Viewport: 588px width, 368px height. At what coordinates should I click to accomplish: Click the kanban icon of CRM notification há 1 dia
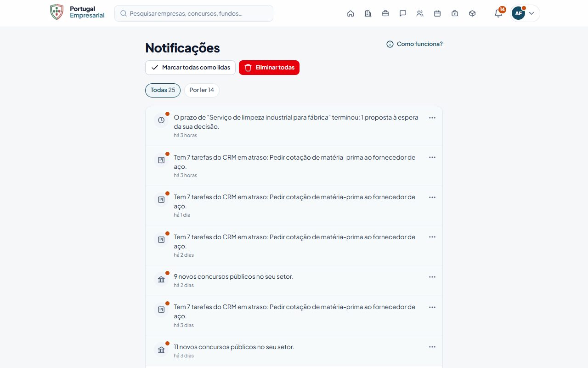pyautogui.click(x=161, y=200)
